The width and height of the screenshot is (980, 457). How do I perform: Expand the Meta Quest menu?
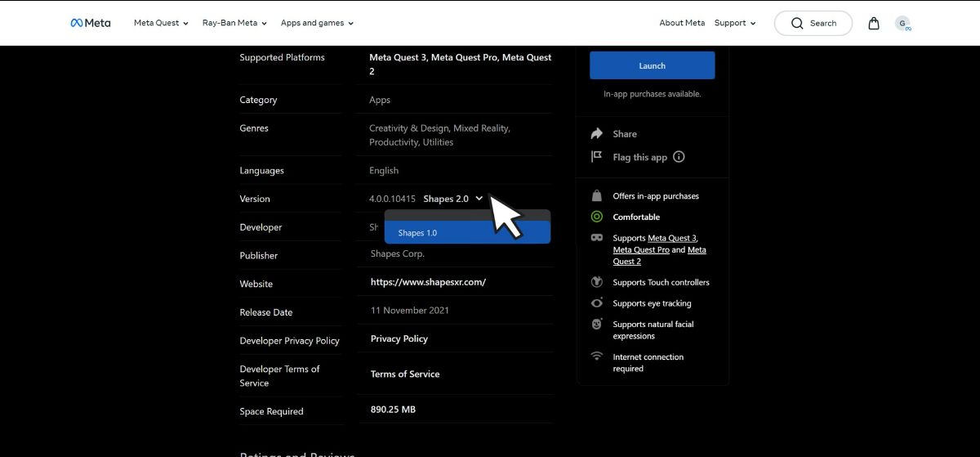161,23
